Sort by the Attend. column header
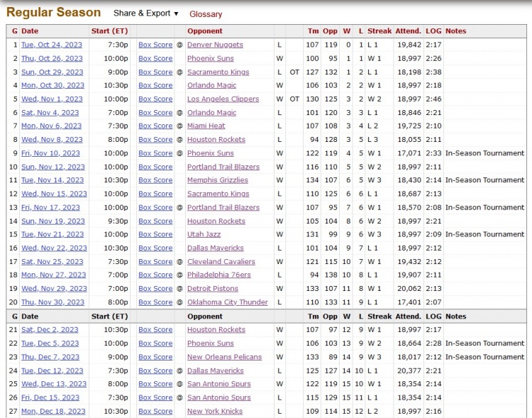 click(x=408, y=31)
